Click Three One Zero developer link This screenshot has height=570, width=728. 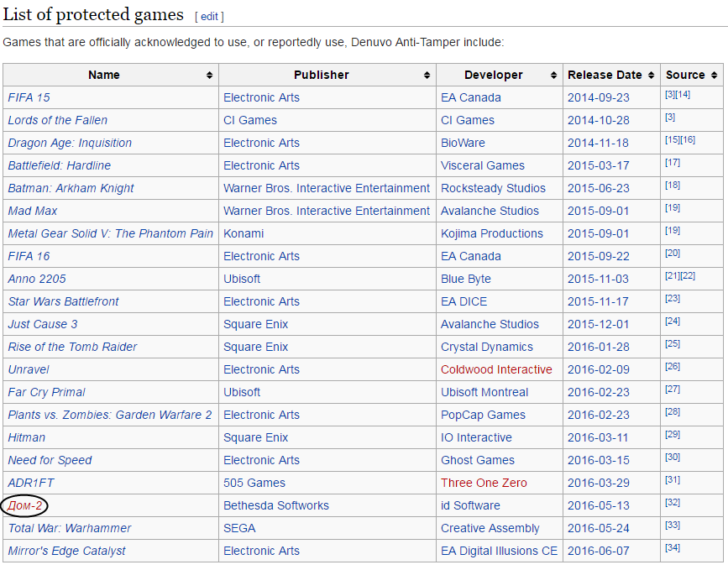click(x=484, y=483)
